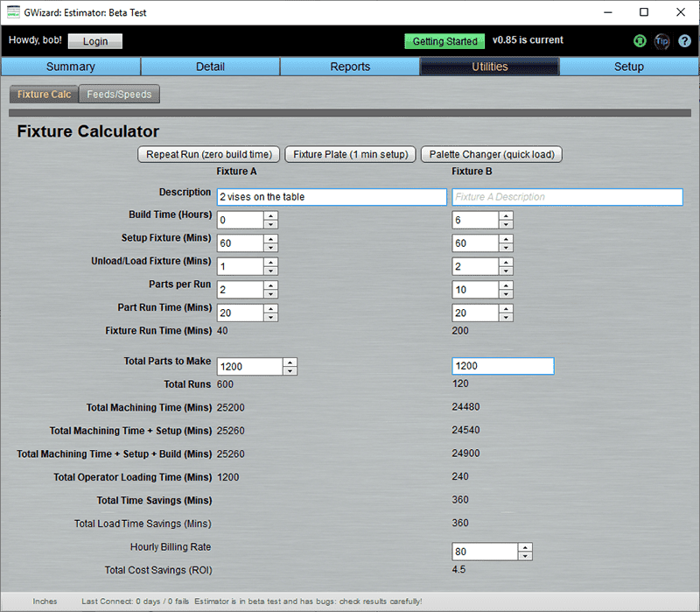The height and width of the screenshot is (612, 700).
Task: Open the Getting Started guide
Action: point(444,41)
